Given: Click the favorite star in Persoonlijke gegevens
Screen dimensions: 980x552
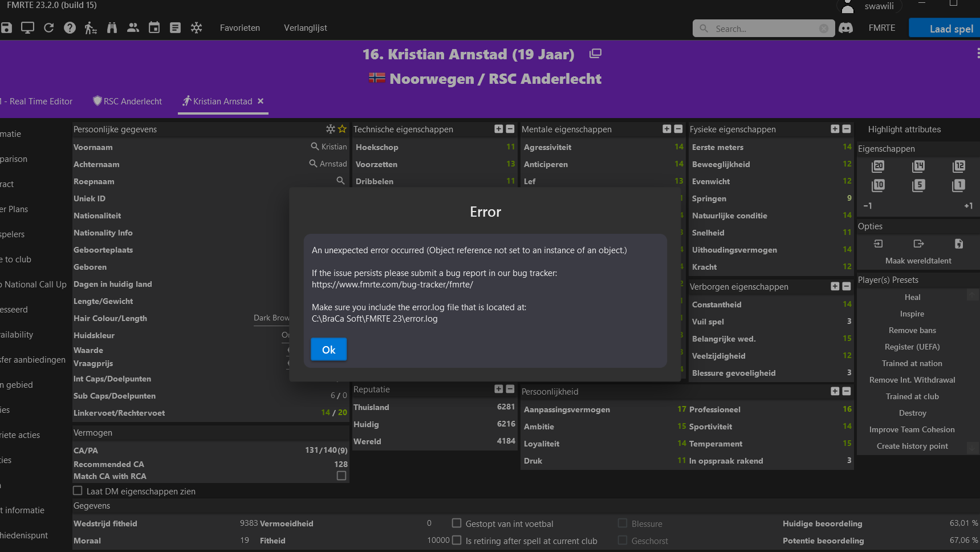Looking at the screenshot, I should coord(342,129).
